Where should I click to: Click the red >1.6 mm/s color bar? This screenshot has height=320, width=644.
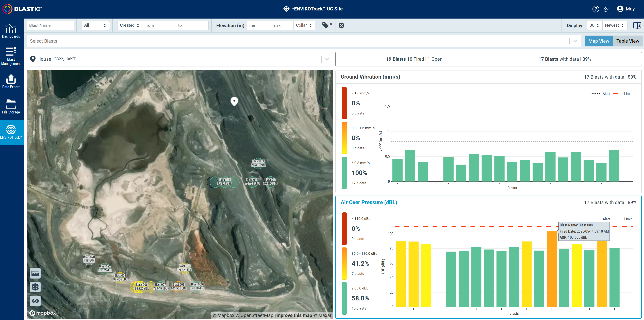click(x=344, y=103)
